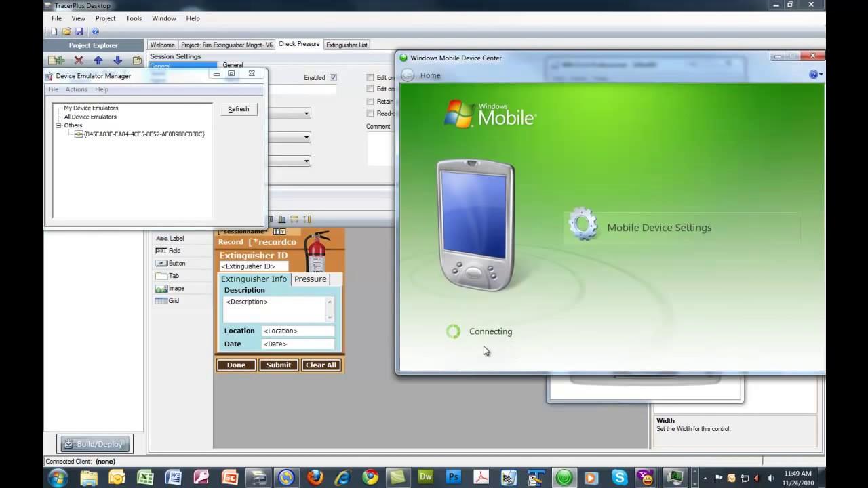Select the Pressure tab on the form
The width and height of the screenshot is (868, 488).
pyautogui.click(x=311, y=279)
